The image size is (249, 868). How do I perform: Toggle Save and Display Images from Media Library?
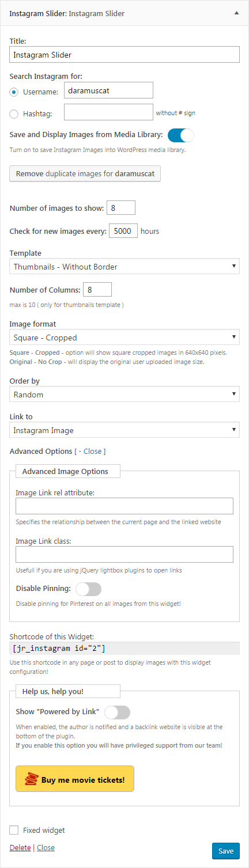click(x=181, y=135)
